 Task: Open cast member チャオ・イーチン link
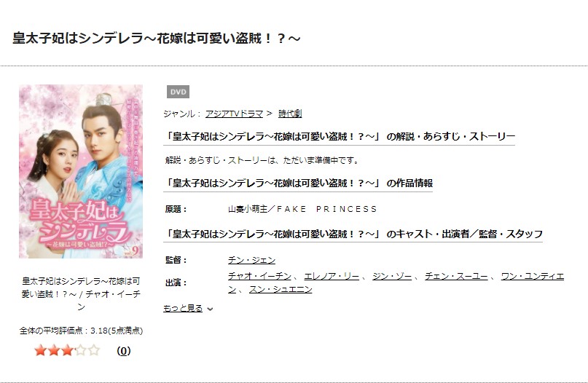pos(259,276)
